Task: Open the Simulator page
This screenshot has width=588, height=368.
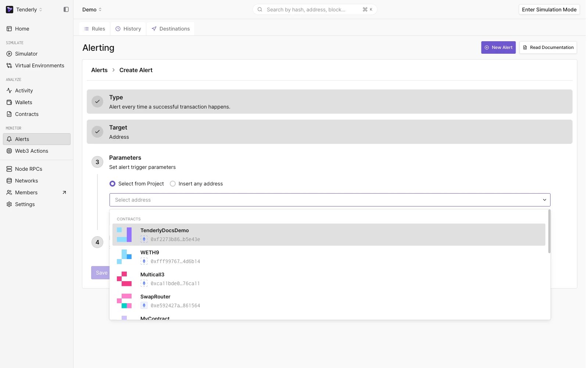Action: coord(37,54)
